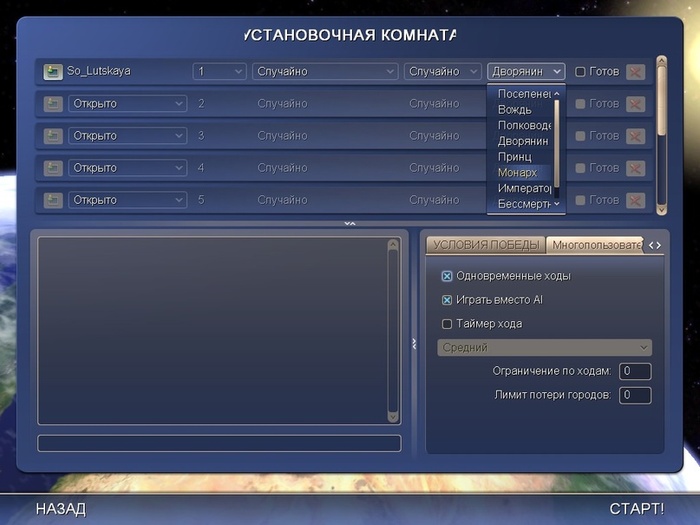Click the player list scrollbar up arrow

click(662, 61)
